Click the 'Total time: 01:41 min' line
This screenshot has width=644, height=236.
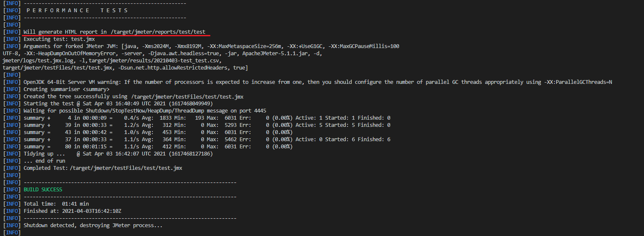tap(56, 204)
